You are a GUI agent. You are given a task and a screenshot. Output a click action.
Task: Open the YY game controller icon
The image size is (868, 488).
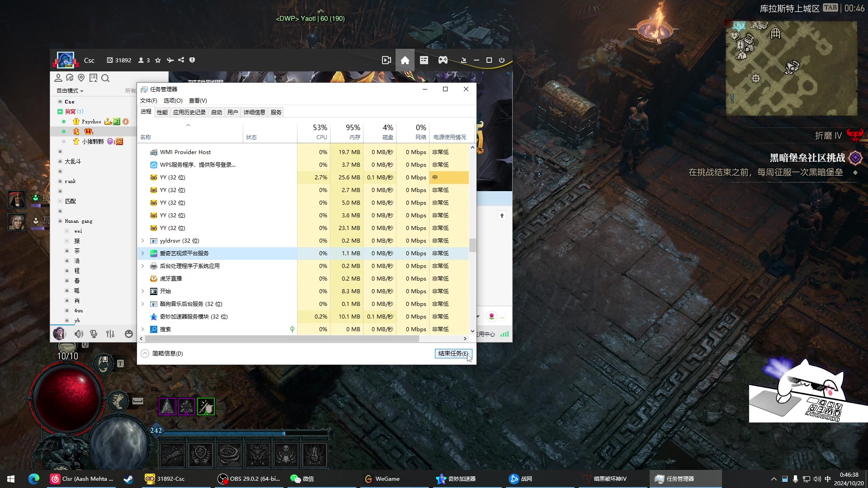tap(443, 60)
